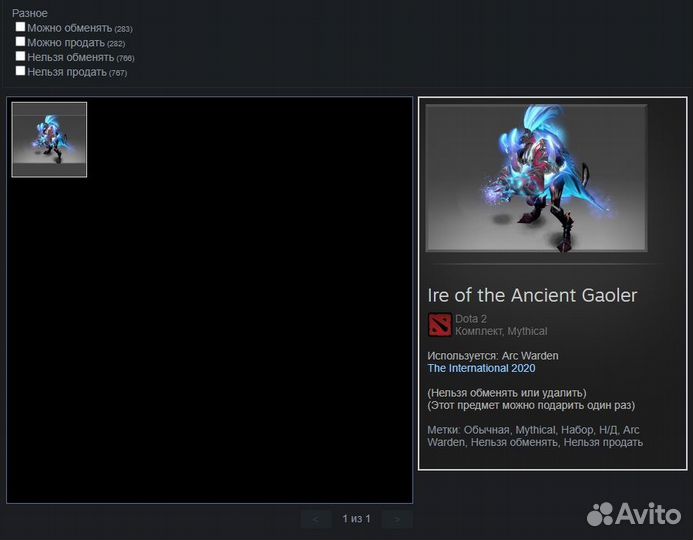
Task: Select the Arc Warden item thumbnail in inventory
Action: 49,140
